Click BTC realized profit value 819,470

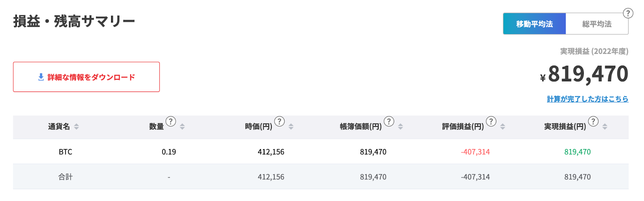[x=577, y=152]
